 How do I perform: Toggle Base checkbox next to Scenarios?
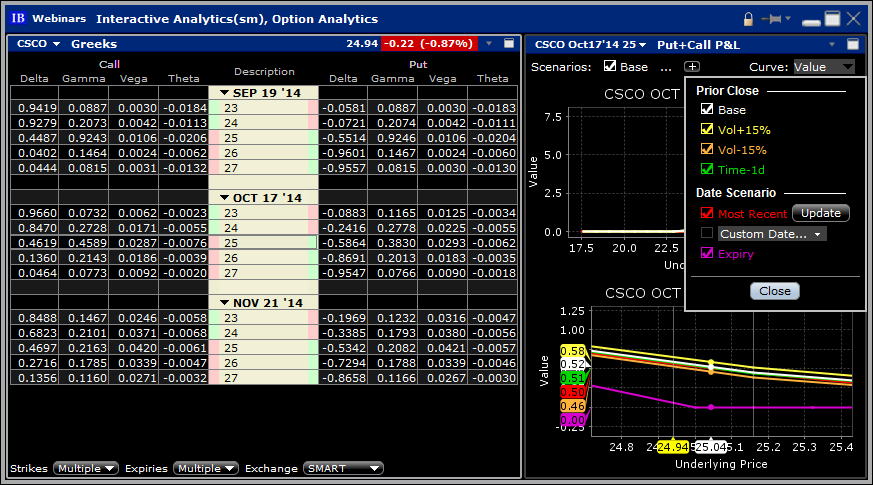(x=610, y=66)
